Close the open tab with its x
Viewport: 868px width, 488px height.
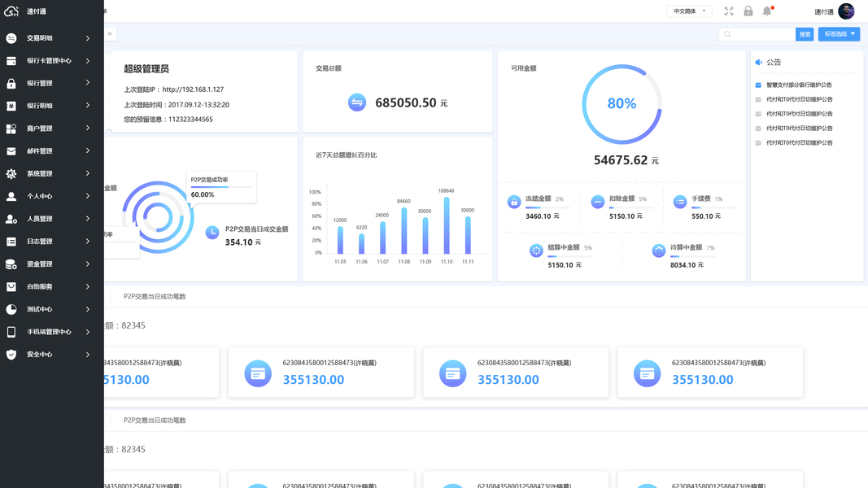click(x=110, y=33)
